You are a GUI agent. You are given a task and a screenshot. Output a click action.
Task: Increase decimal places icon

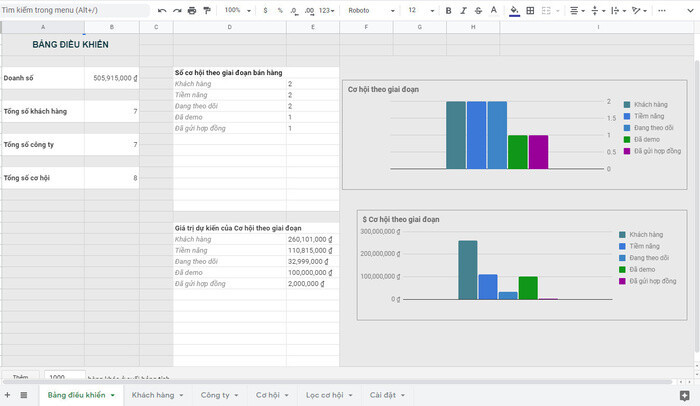(x=309, y=11)
